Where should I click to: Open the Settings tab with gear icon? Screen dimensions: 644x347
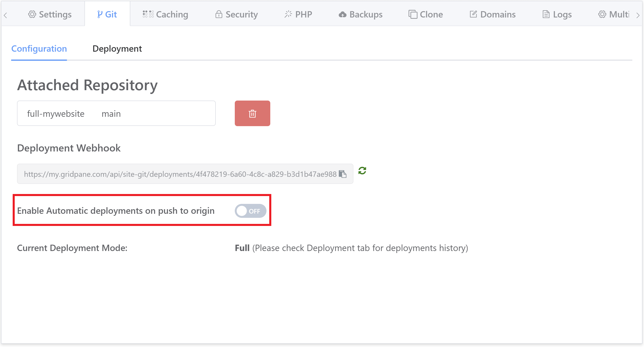(50, 14)
